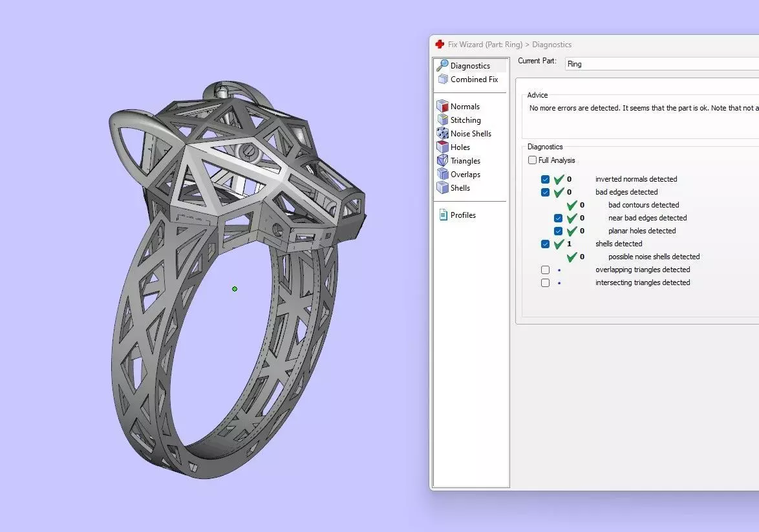Click the 'possible noise shells detected' text
The width and height of the screenshot is (759, 532).
[654, 257]
